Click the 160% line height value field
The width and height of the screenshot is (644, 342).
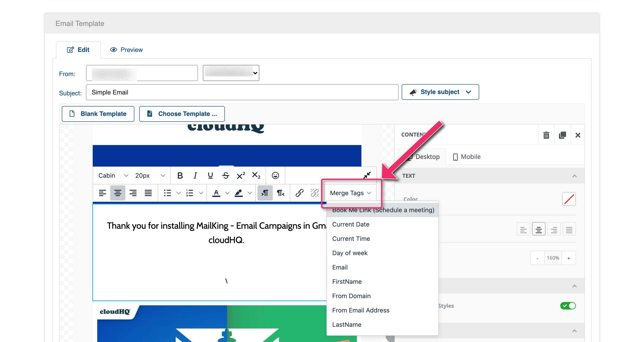tap(553, 258)
